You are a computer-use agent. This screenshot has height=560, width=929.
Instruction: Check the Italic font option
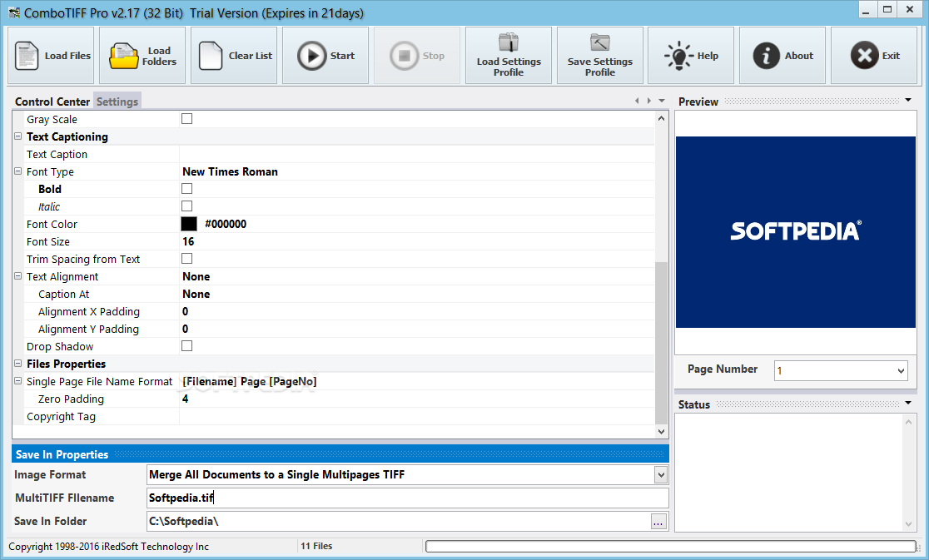coord(186,206)
